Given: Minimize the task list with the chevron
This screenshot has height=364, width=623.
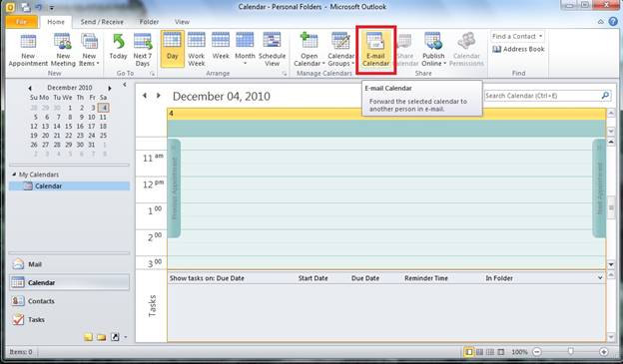Looking at the screenshot, I should [x=600, y=278].
